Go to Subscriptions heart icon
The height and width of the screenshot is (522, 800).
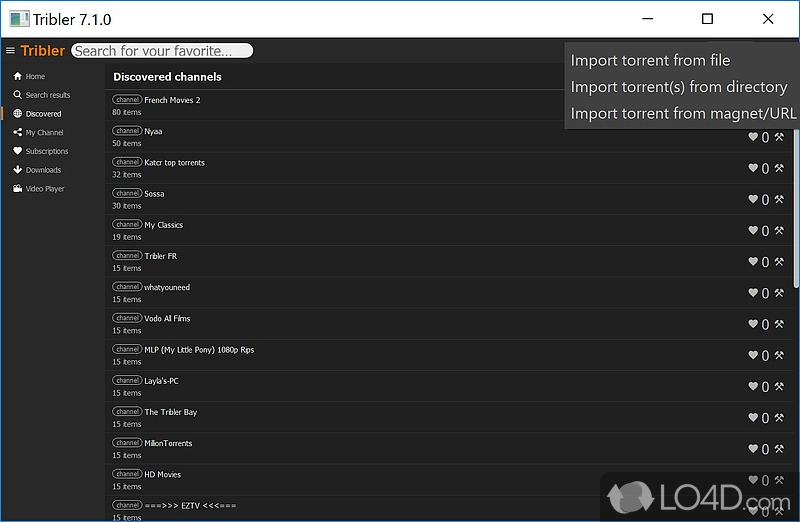tap(17, 151)
